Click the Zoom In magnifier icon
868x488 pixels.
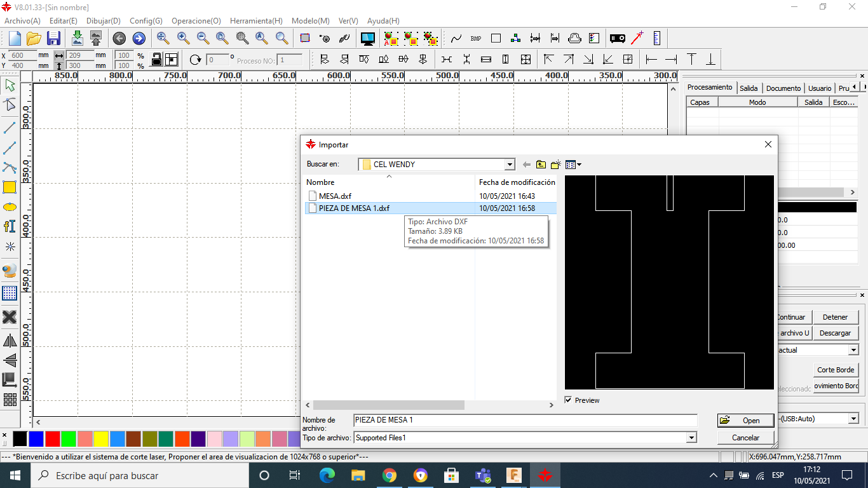tap(183, 38)
